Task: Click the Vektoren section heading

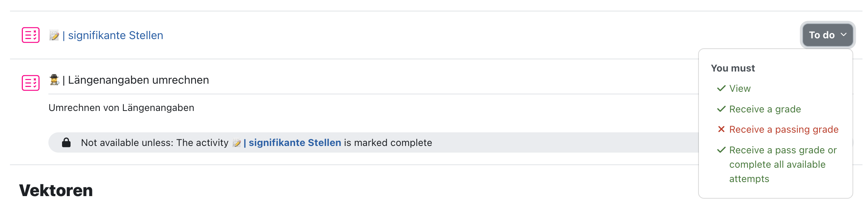Action: pyautogui.click(x=56, y=191)
